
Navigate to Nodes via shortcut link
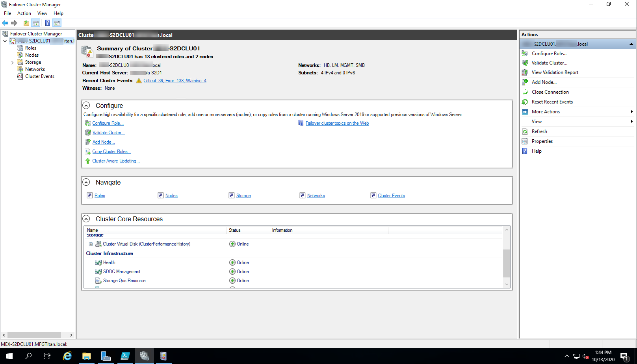(x=171, y=196)
